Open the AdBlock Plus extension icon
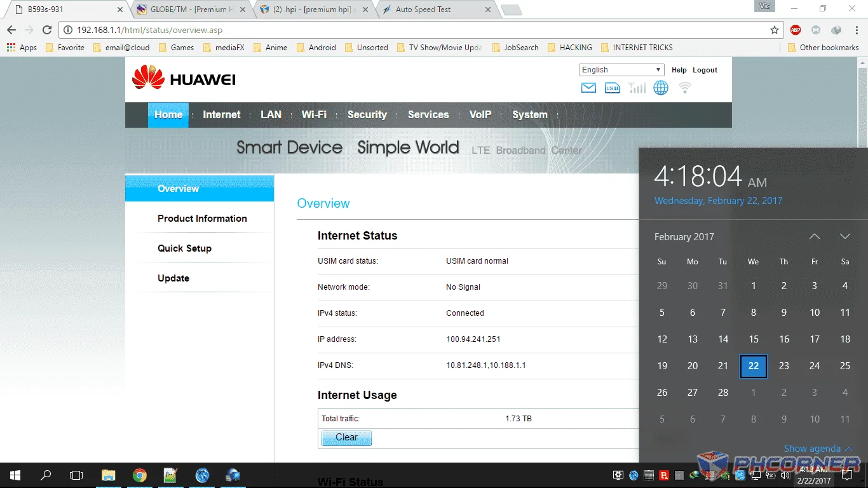This screenshot has height=488, width=868. [796, 30]
